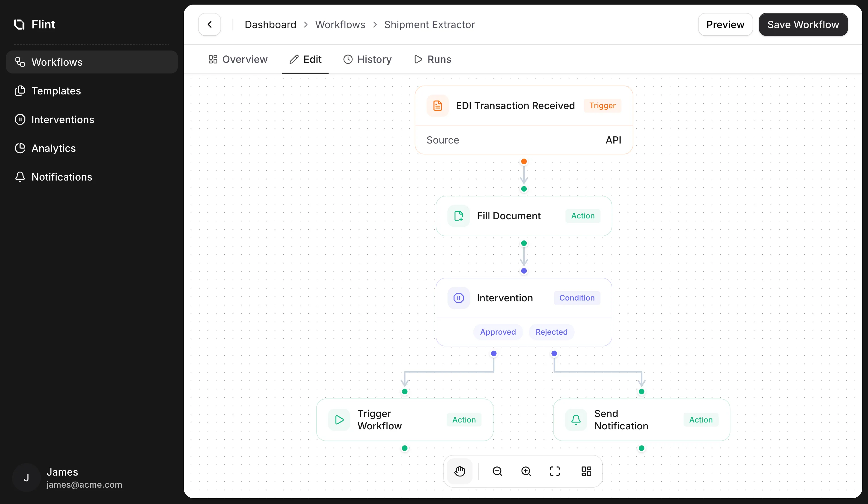
Task: Click the auto-layout grid icon
Action: click(586, 471)
